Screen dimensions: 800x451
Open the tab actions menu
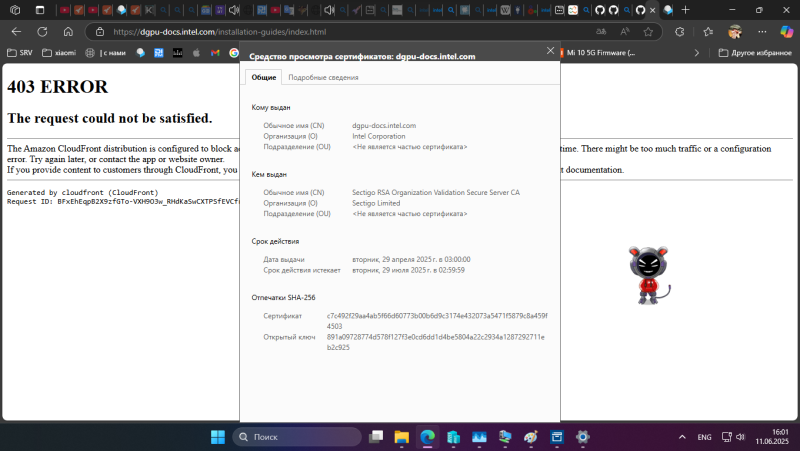[40, 10]
